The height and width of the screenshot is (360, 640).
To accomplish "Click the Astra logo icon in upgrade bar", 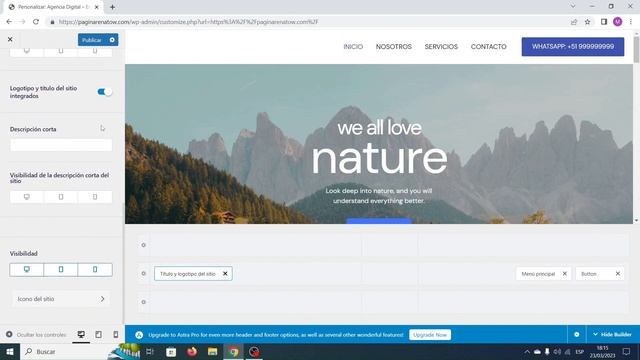I will [139, 335].
